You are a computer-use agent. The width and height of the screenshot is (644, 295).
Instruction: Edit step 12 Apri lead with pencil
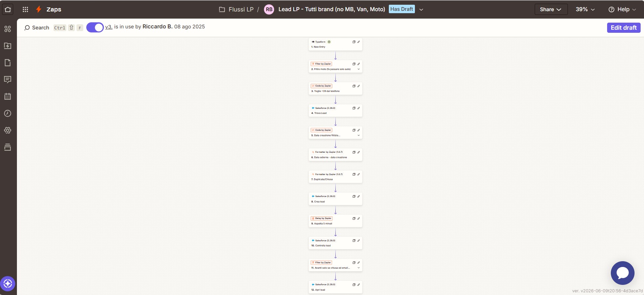(359, 285)
